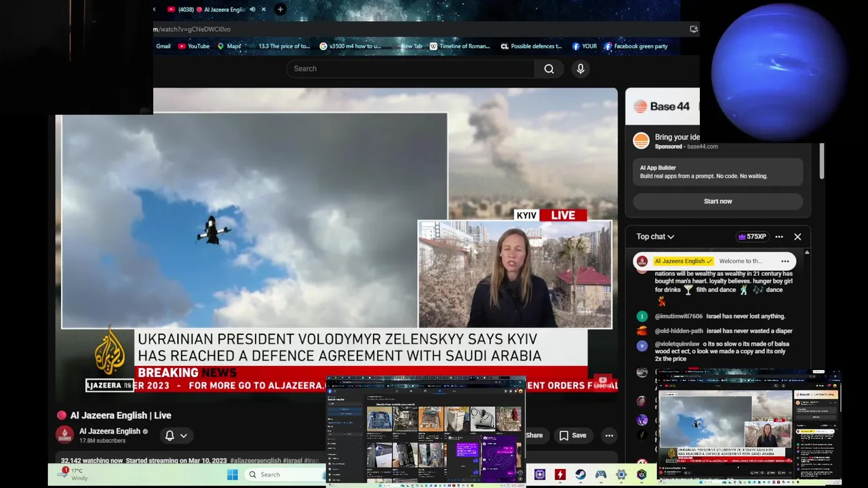The height and width of the screenshot is (488, 868).
Task: Install app icon in address bar
Action: click(693, 29)
